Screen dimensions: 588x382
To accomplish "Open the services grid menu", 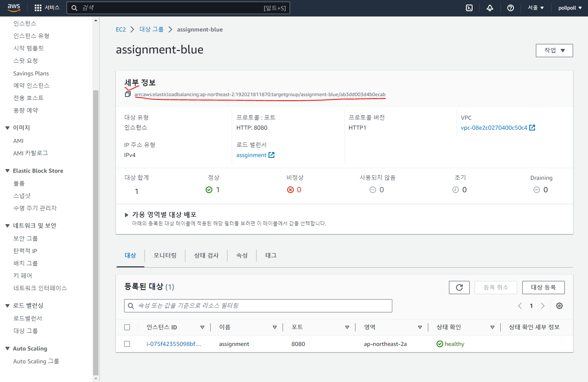I will pos(47,8).
